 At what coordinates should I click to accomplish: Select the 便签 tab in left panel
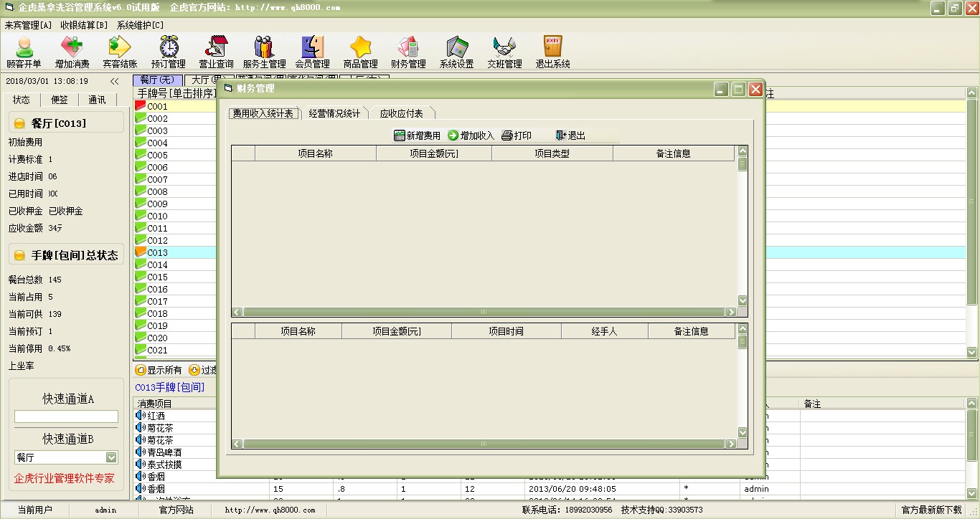(x=59, y=100)
